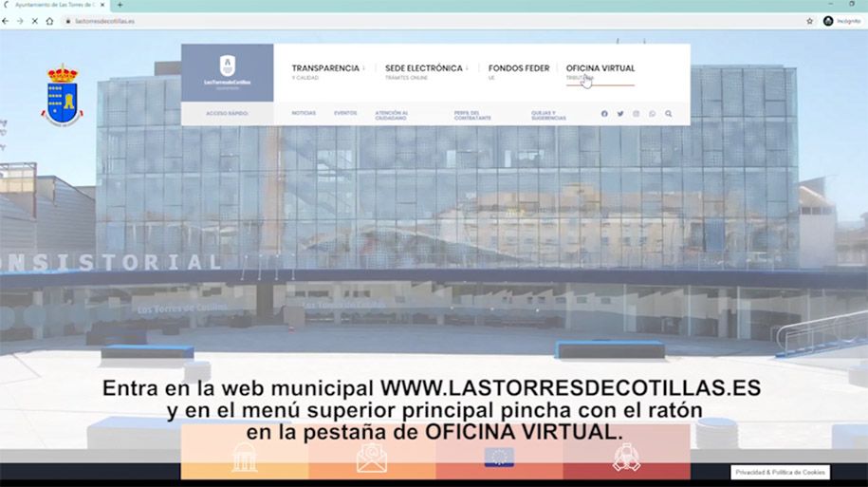This screenshot has height=487, width=868.
Task: Bookmark the page with the star icon
Action: (x=810, y=21)
